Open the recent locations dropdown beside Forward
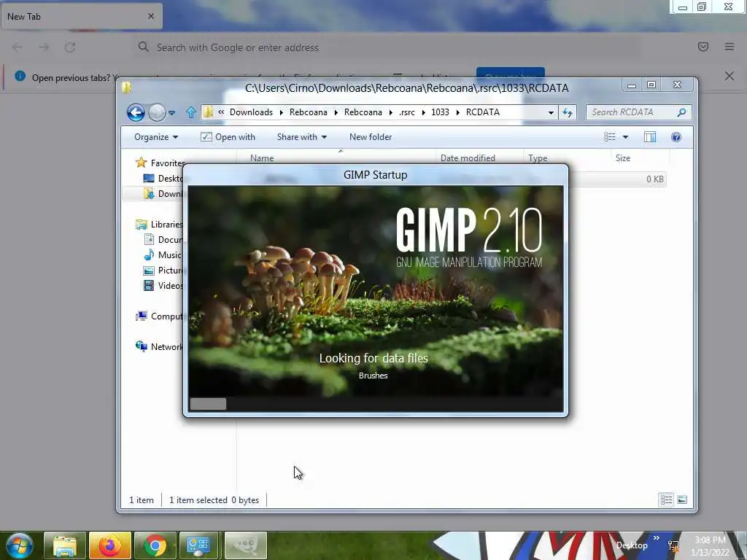The height and width of the screenshot is (560, 747). (x=171, y=113)
